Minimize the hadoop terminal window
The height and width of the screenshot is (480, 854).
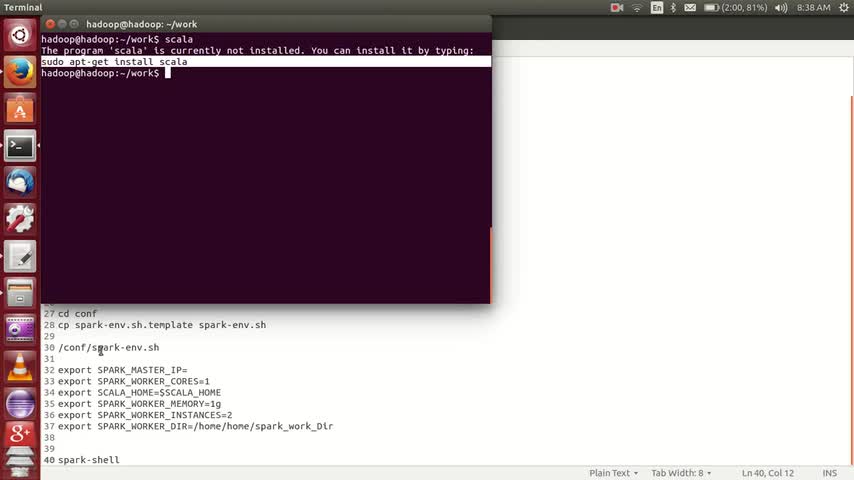coord(62,24)
